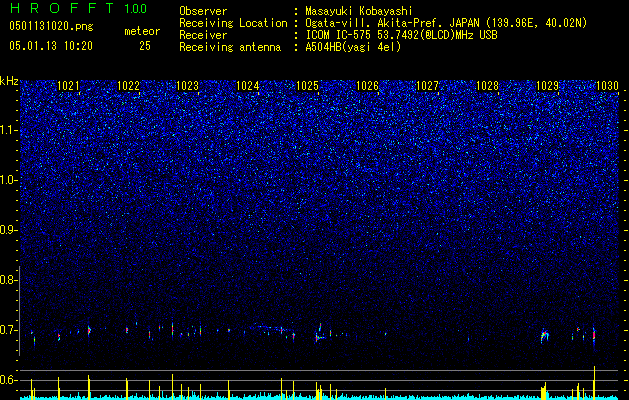The width and height of the screenshot is (629, 400).
Task: Select the filename 0501131020.png
Action: click(51, 26)
